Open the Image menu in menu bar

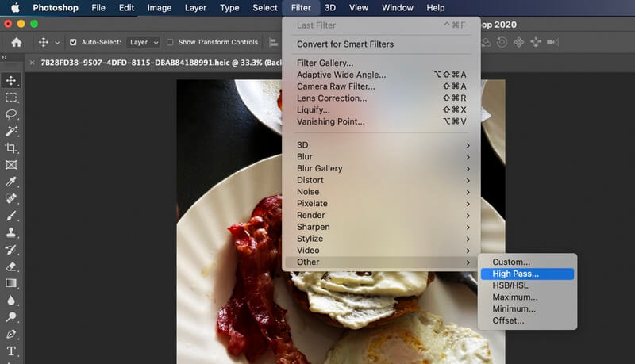click(x=160, y=8)
